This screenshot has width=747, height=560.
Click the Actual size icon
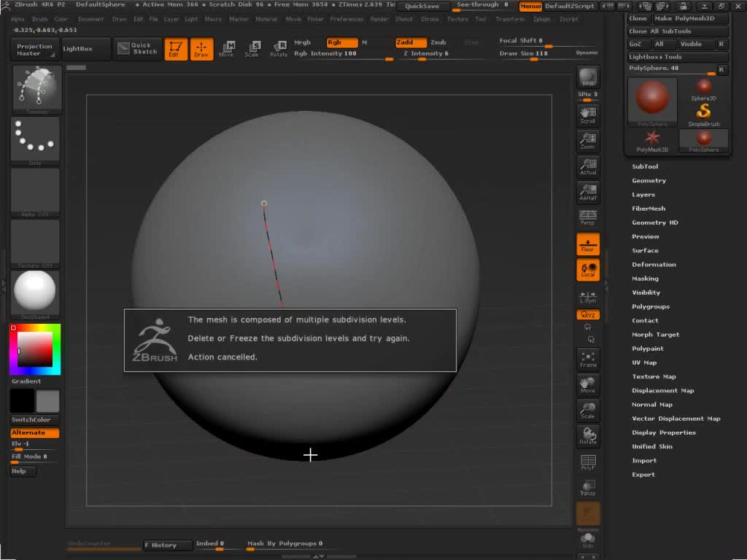(x=588, y=167)
